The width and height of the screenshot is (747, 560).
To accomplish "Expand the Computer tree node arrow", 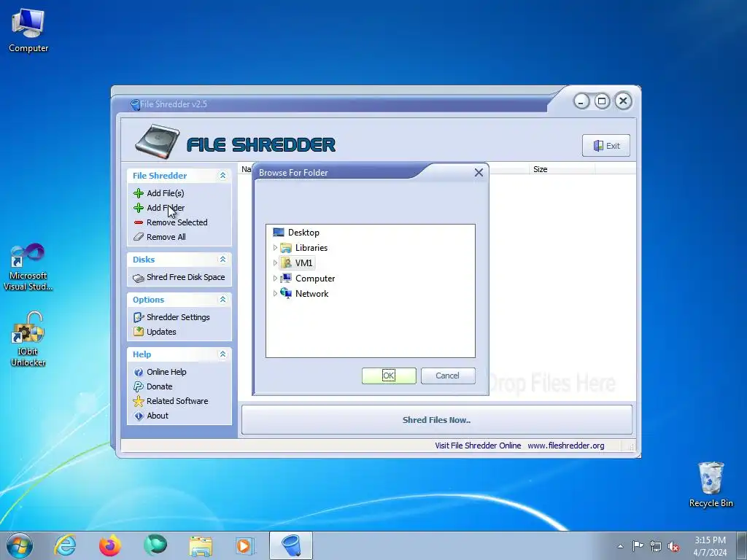I will tap(275, 278).
